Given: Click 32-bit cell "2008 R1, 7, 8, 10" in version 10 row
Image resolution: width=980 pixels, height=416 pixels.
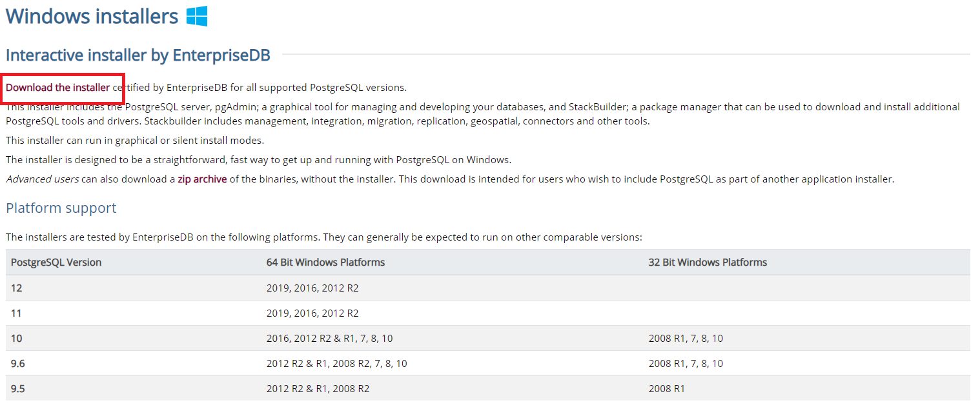Looking at the screenshot, I should tap(686, 339).
